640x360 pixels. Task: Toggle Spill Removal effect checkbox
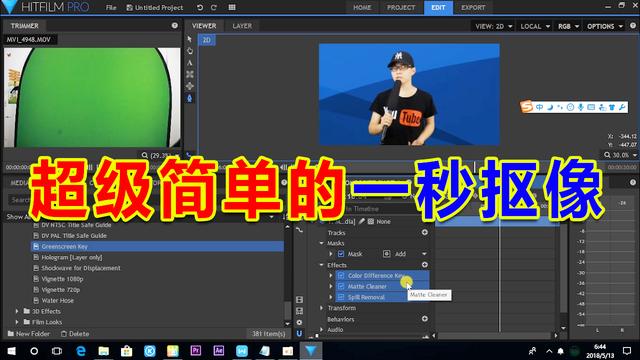click(341, 297)
